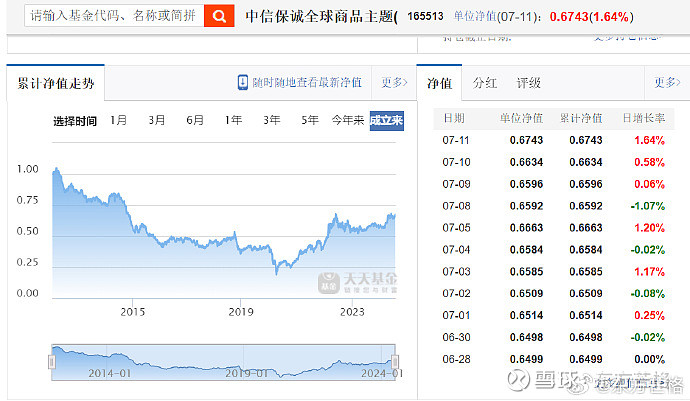This screenshot has width=690, height=401.
Task: Click the 2015 axis label on chart
Action: (132, 312)
